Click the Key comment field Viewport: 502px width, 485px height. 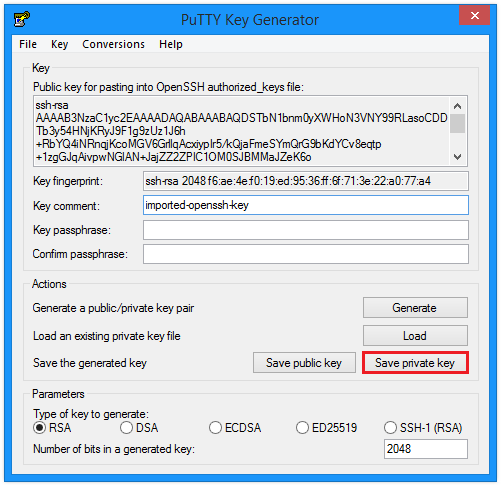[306, 205]
